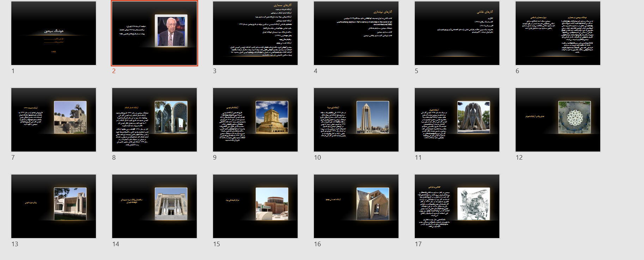
Task: Open slide 4 about written works
Action: 356,33
